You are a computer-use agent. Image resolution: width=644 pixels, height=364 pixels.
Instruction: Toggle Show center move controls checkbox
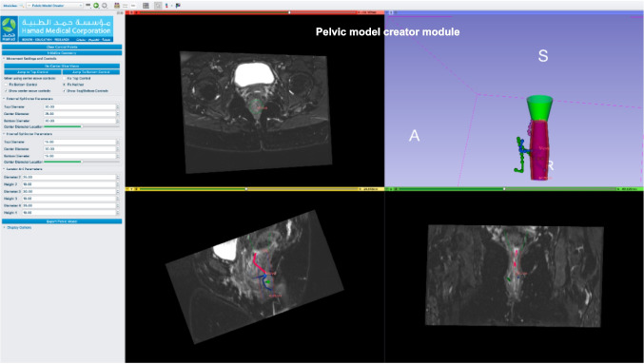click(28, 90)
